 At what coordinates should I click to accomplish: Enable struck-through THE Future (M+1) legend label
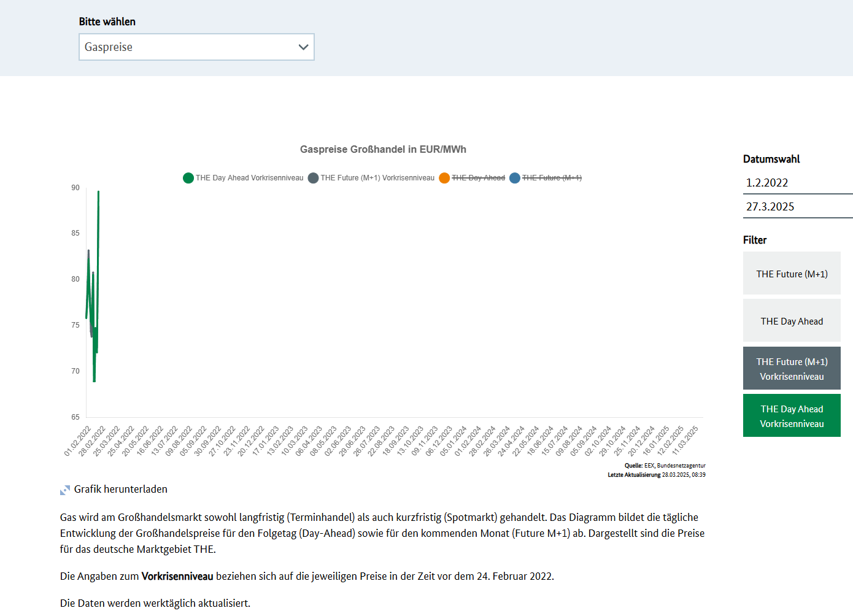click(552, 178)
